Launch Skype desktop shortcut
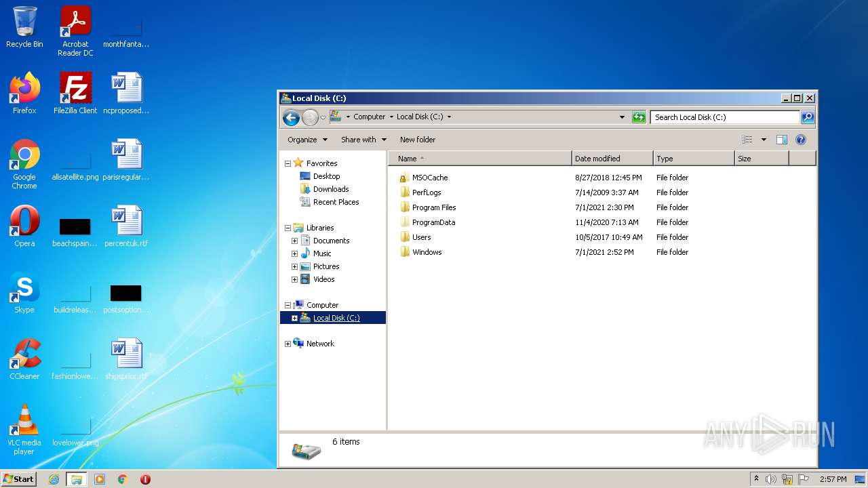The width and height of the screenshot is (868, 488). coord(24,293)
